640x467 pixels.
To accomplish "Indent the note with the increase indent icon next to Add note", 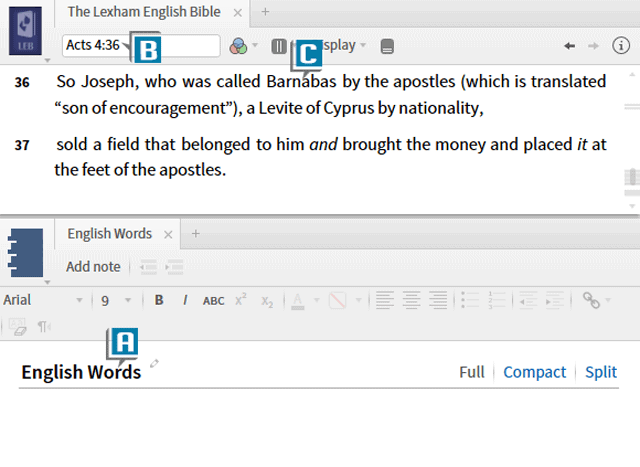I will 174,267.
